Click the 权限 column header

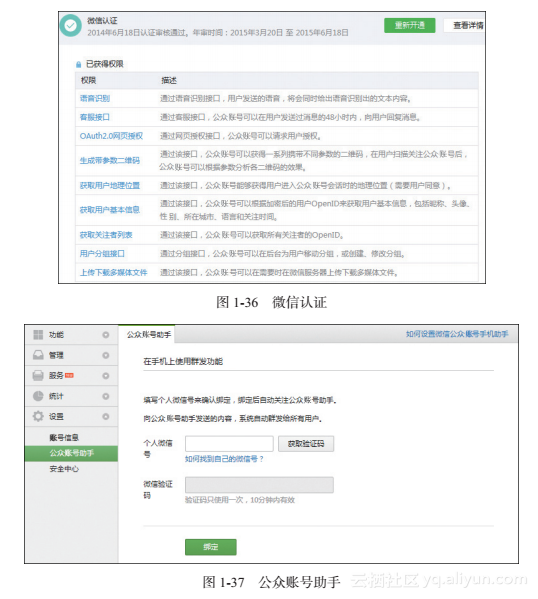(88, 81)
